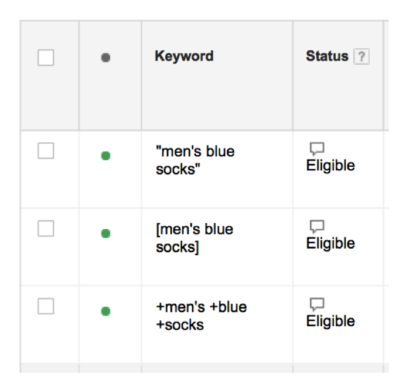The width and height of the screenshot is (409, 382).
Task: Sort by the Status column header
Action: click(327, 56)
